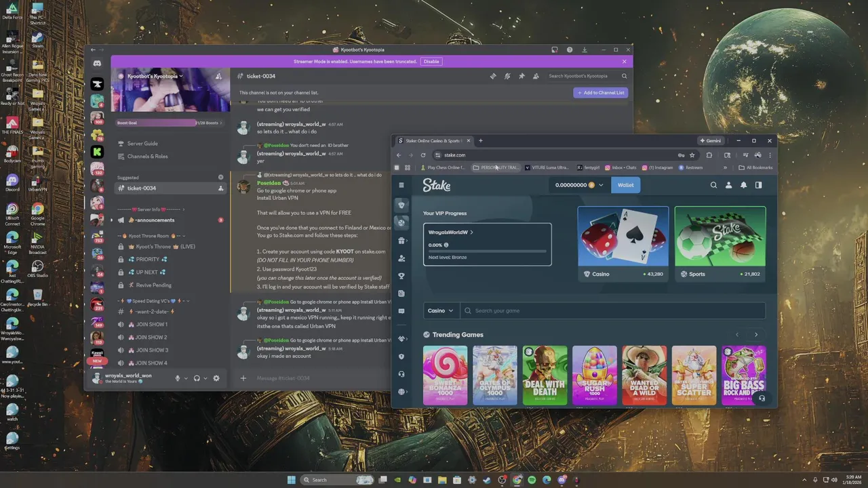The width and height of the screenshot is (868, 488).
Task: Join JOIN SHOW 1 voice channel
Action: click(151, 325)
